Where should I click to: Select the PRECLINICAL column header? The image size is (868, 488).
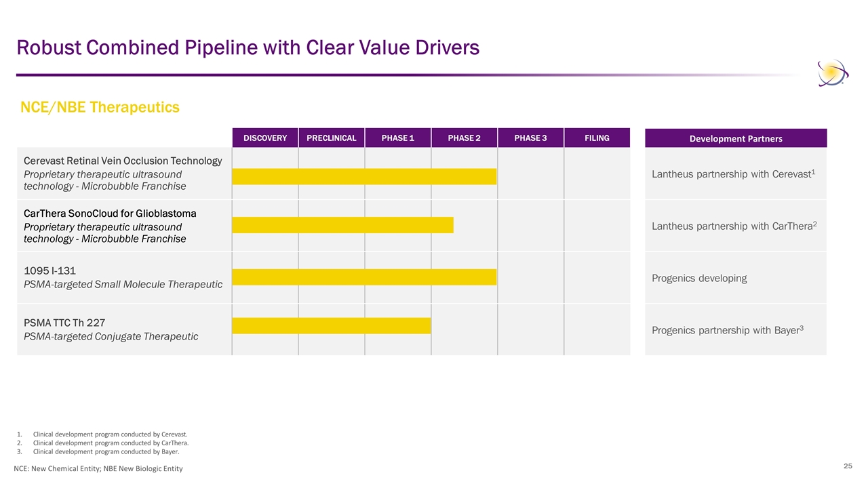point(332,138)
